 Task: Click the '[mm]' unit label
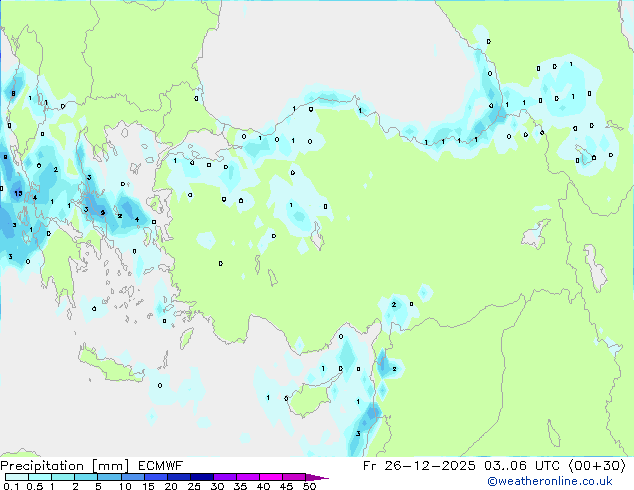(x=110, y=466)
